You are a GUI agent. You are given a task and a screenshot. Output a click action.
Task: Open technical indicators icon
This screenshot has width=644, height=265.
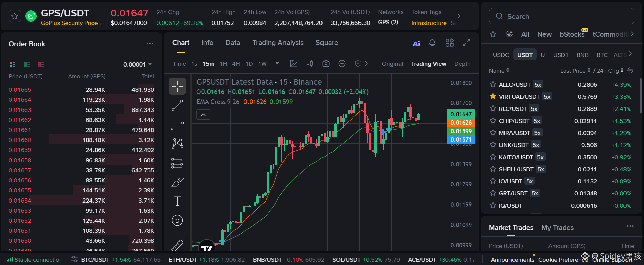[294, 63]
